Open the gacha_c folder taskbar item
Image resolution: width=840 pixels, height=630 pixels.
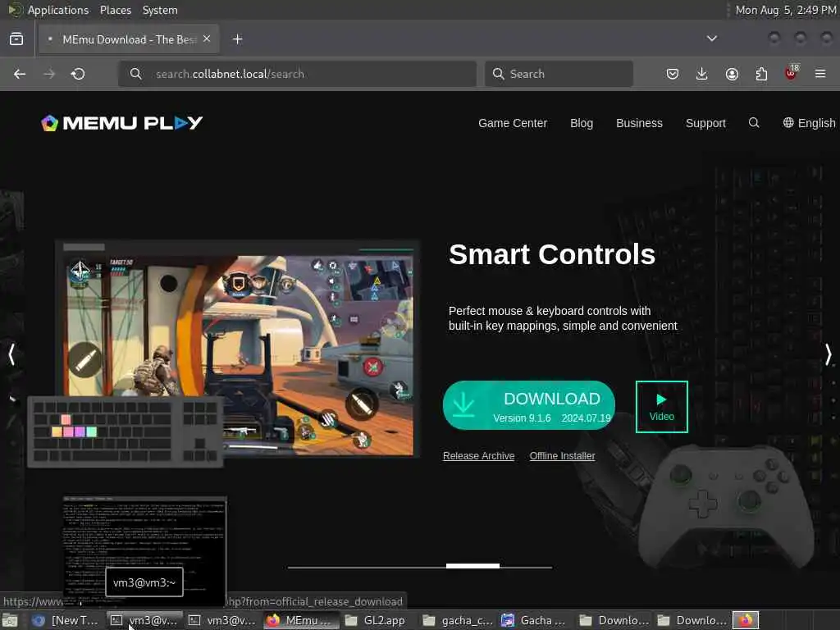click(x=458, y=620)
